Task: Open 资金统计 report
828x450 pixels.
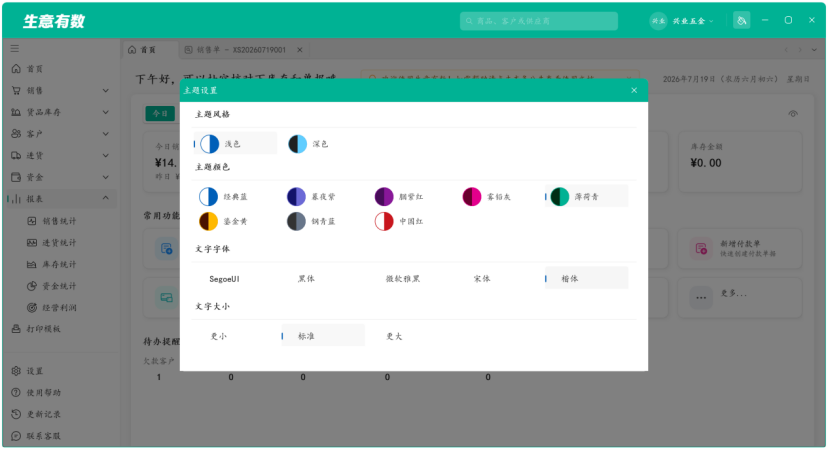Action: 60,286
